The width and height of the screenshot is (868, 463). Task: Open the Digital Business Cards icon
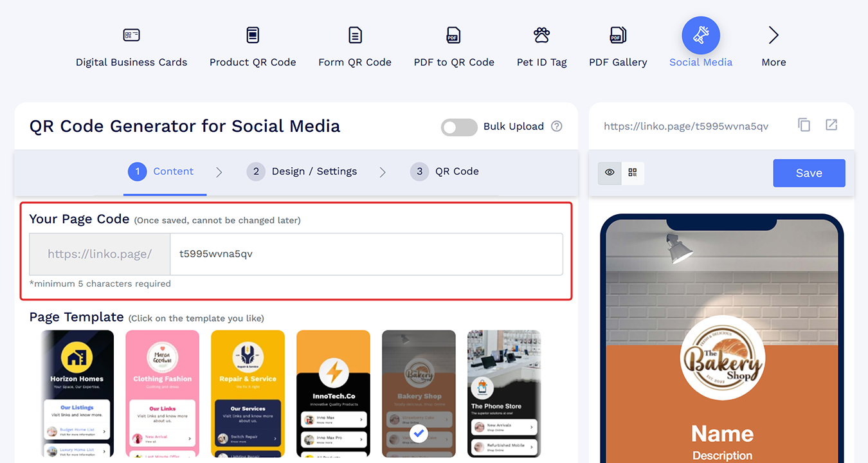(131, 35)
